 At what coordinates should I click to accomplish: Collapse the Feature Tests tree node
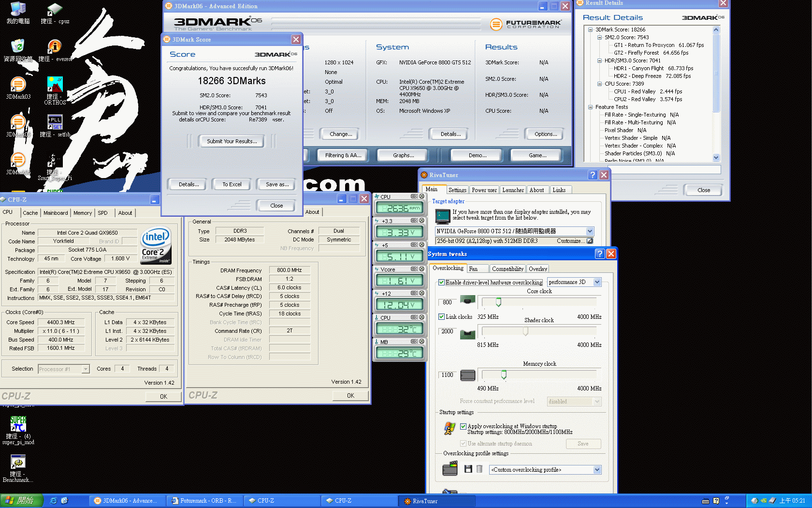coord(590,107)
